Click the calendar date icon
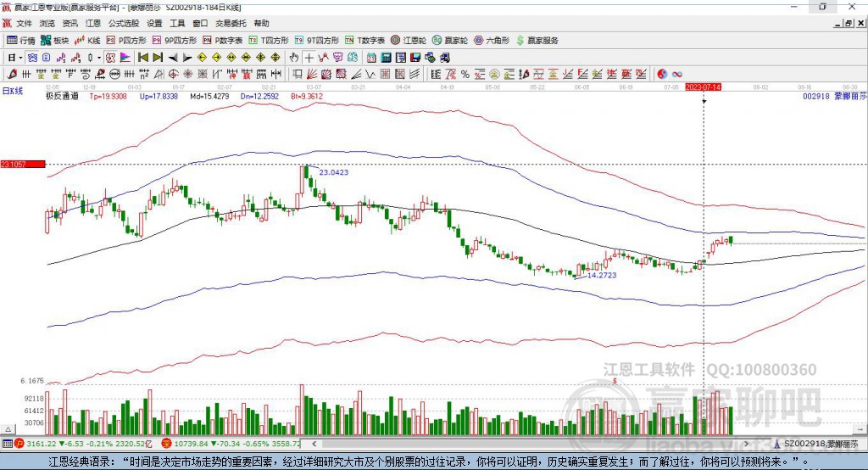Viewport: 868px width, 470px height. (371, 58)
